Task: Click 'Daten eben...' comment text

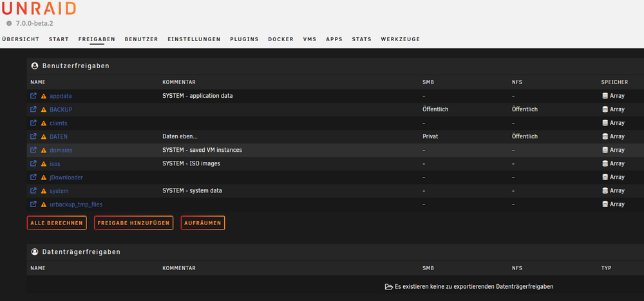Action: [180, 136]
